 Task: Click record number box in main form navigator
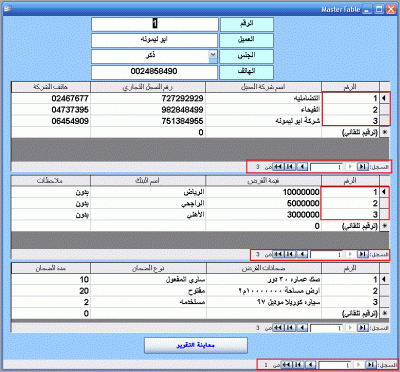(x=334, y=365)
